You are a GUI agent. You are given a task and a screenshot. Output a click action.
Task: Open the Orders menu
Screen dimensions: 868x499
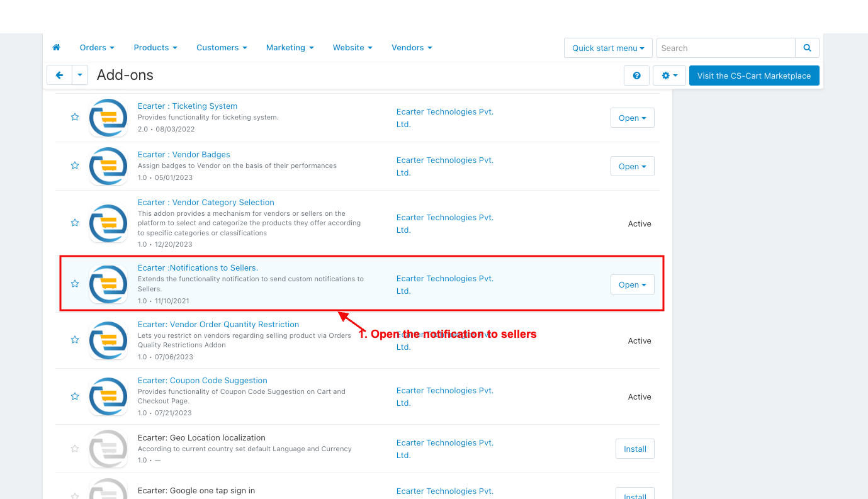(97, 47)
